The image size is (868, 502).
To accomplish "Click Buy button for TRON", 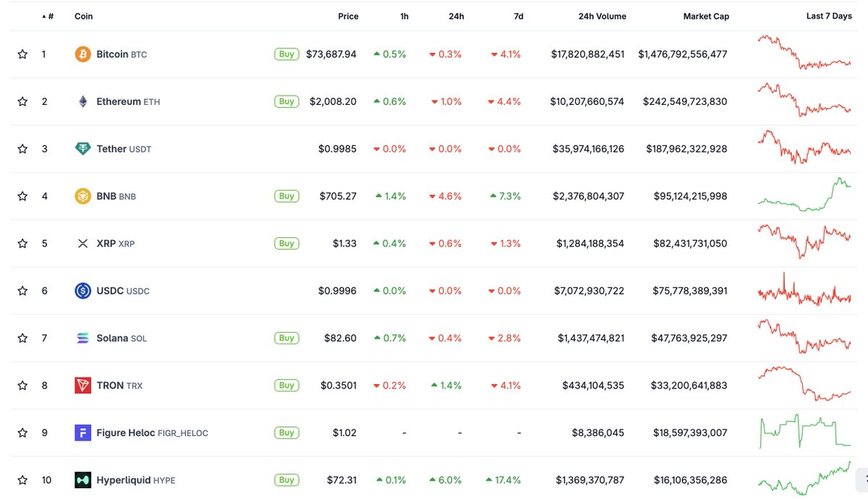I will tap(286, 386).
